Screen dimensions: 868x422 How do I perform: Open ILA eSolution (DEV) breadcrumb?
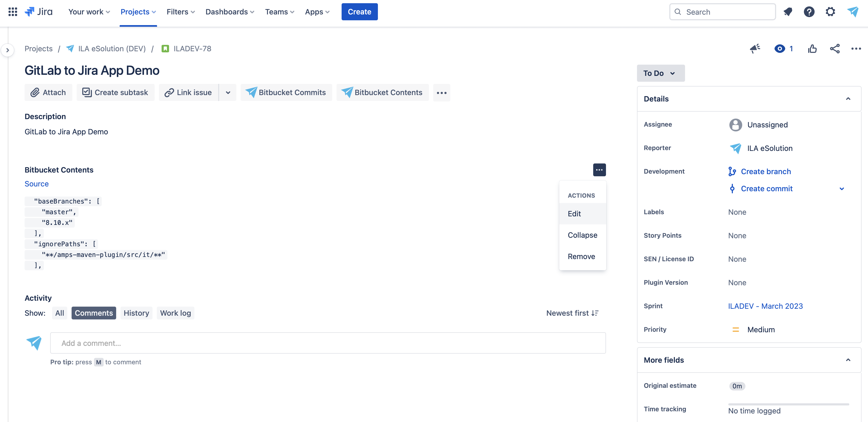112,49
